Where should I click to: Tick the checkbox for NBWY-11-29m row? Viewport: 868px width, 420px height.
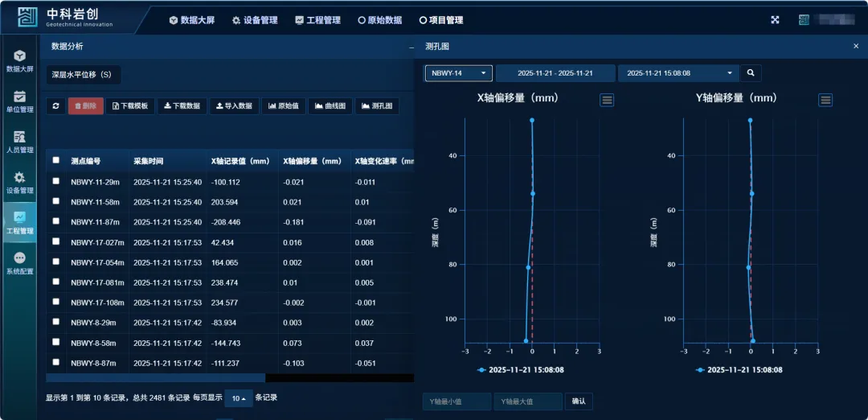[x=56, y=181]
